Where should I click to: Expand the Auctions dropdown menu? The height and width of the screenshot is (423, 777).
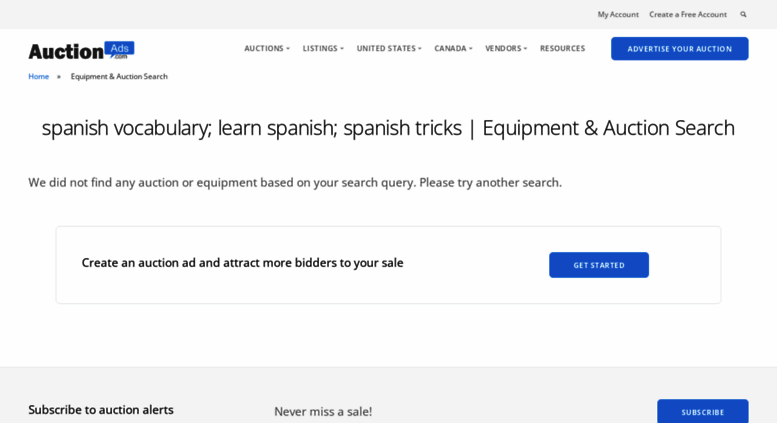point(267,49)
